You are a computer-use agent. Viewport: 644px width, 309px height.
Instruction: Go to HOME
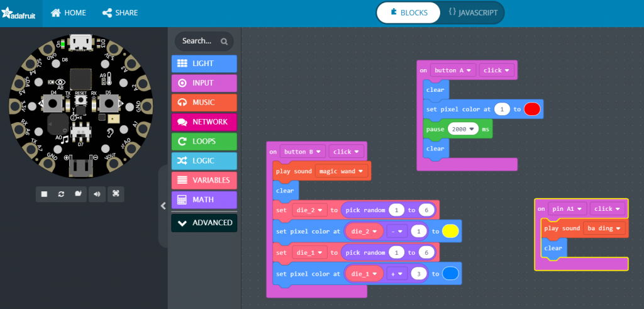click(68, 13)
